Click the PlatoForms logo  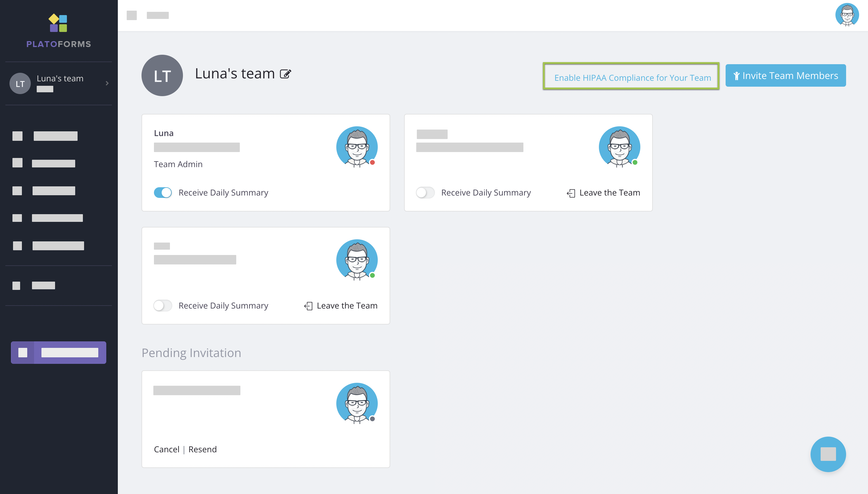click(x=58, y=31)
